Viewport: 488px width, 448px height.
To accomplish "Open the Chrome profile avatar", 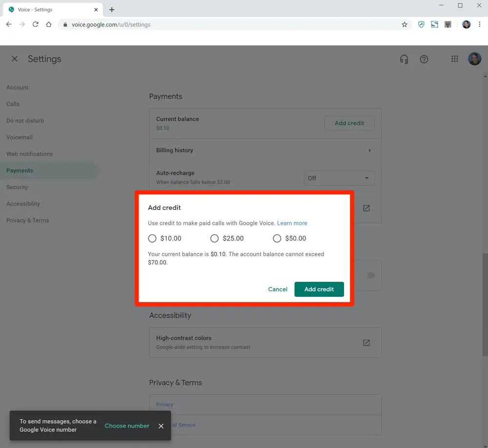I will pos(466,24).
